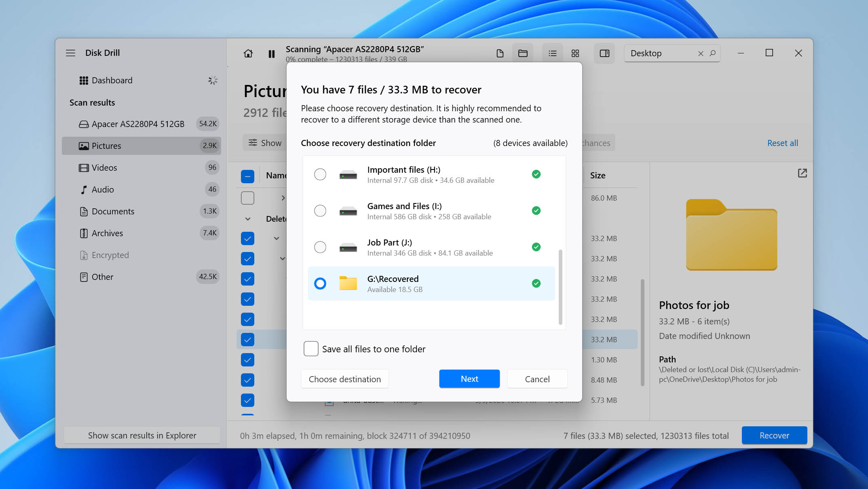Click the 7 files selected status text

click(x=646, y=436)
